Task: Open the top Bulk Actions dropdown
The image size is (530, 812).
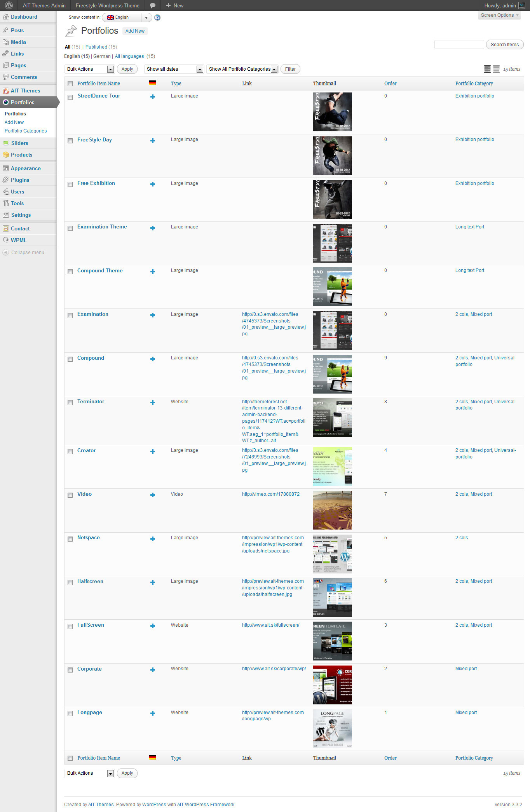Action: coord(89,69)
